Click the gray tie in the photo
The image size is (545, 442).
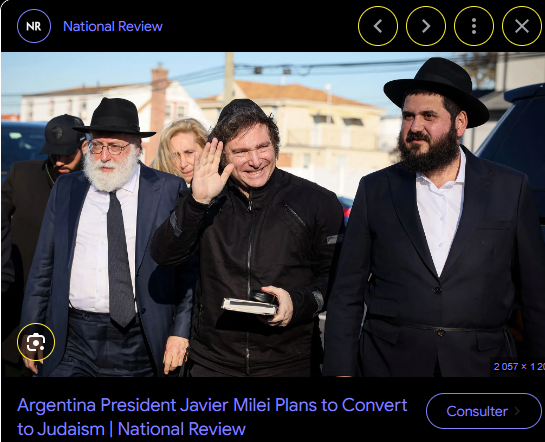(120, 260)
